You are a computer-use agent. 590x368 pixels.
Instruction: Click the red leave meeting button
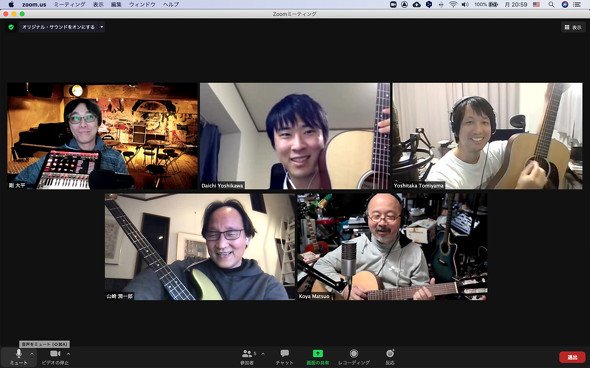tap(572, 357)
